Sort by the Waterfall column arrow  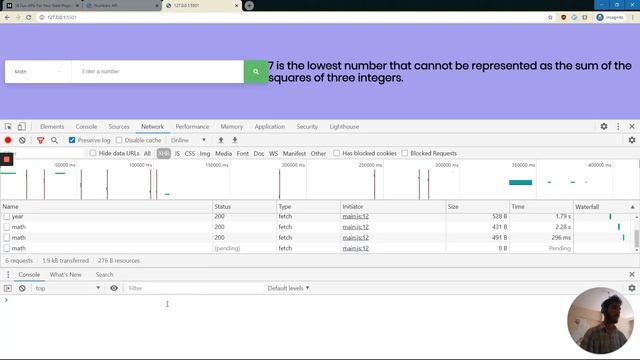click(x=633, y=207)
